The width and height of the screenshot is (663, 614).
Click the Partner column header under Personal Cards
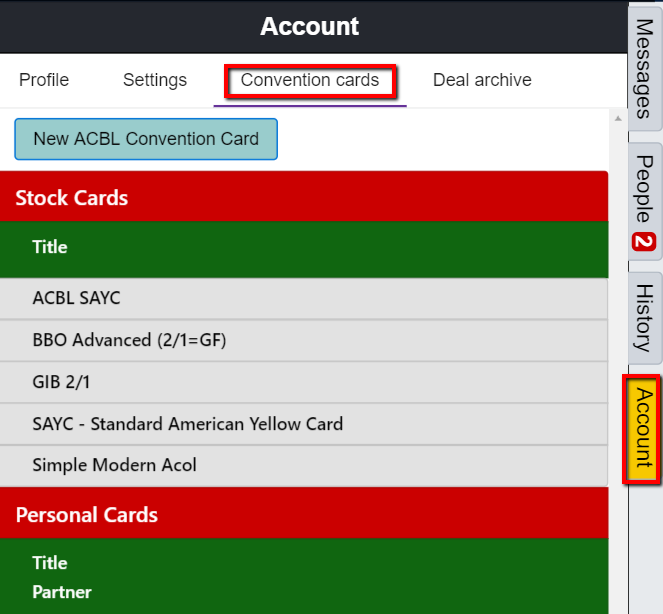[x=61, y=592]
